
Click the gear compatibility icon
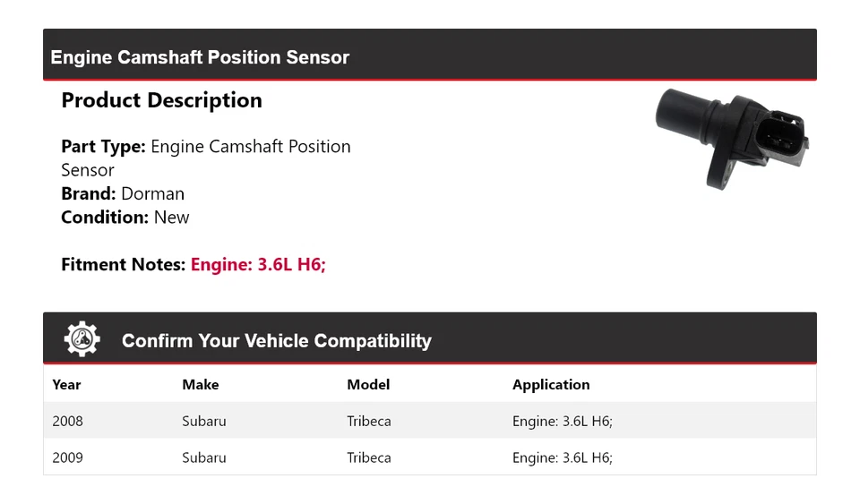[82, 339]
